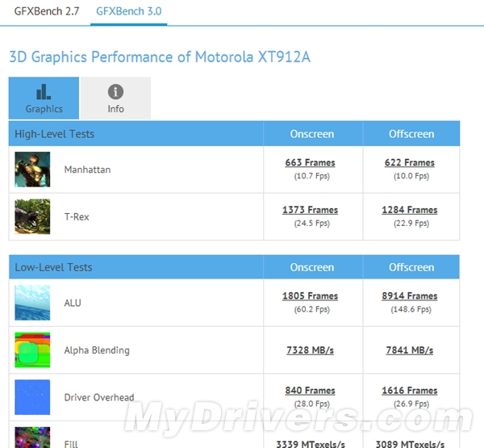Click the (10.0 Fps) Manhattan offscreen value
The width and height of the screenshot is (484, 448).
(x=411, y=176)
